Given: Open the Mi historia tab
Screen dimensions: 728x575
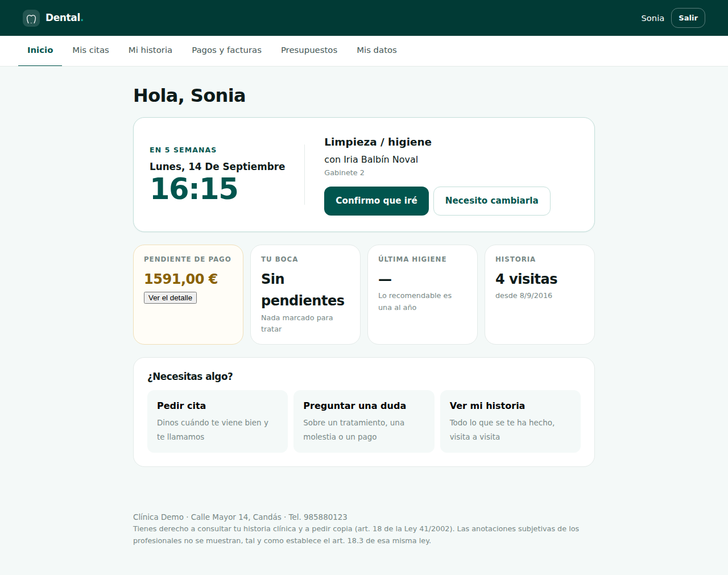Looking at the screenshot, I should pos(150,50).
